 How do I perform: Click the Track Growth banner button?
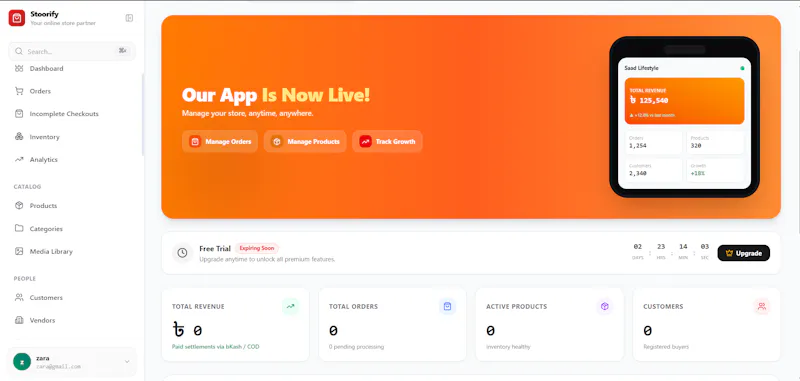(x=387, y=141)
